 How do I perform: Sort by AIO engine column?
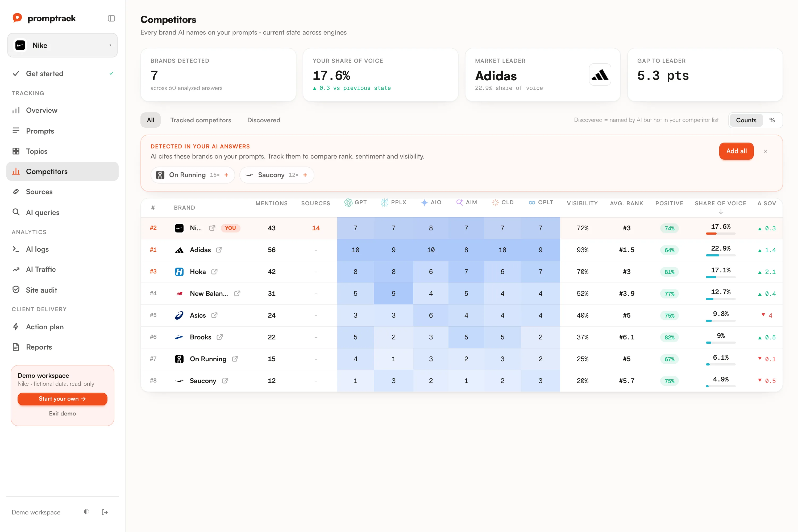tap(431, 202)
